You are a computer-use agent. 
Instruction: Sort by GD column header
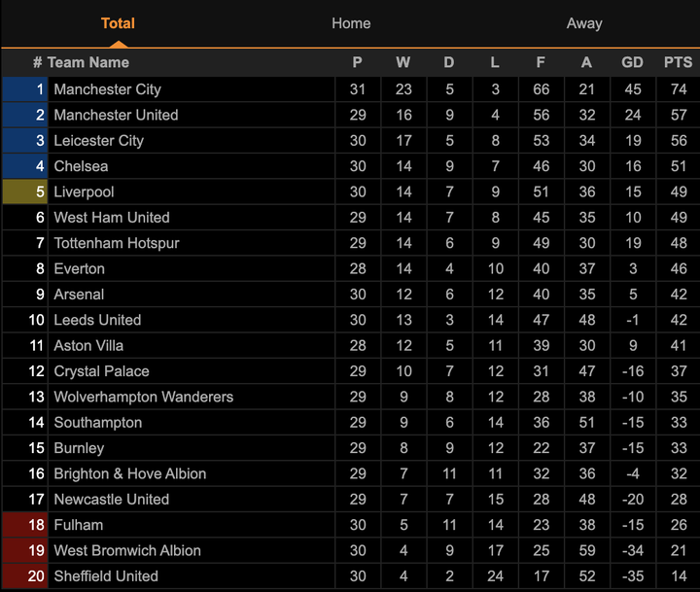632,62
